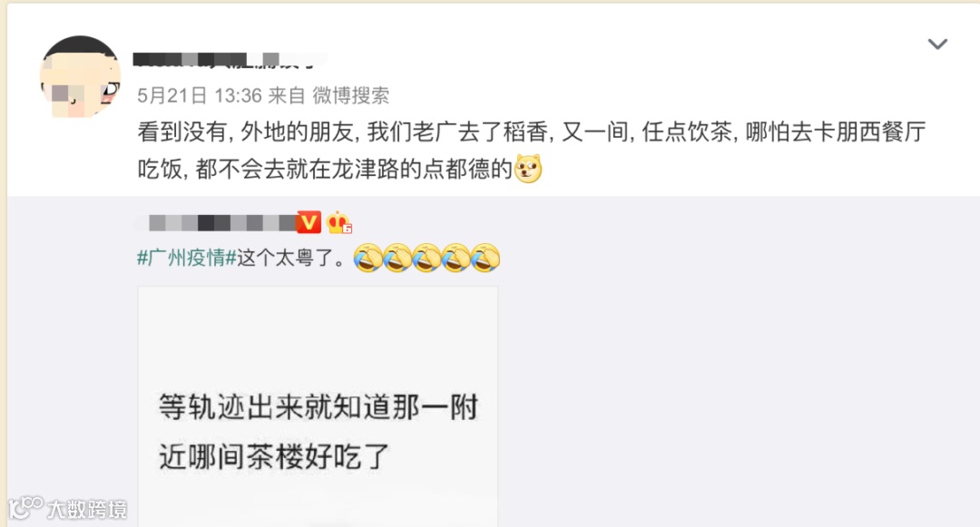Viewport: 980px width, 527px height.
Task: Select the orange V verified badge
Action: [309, 222]
